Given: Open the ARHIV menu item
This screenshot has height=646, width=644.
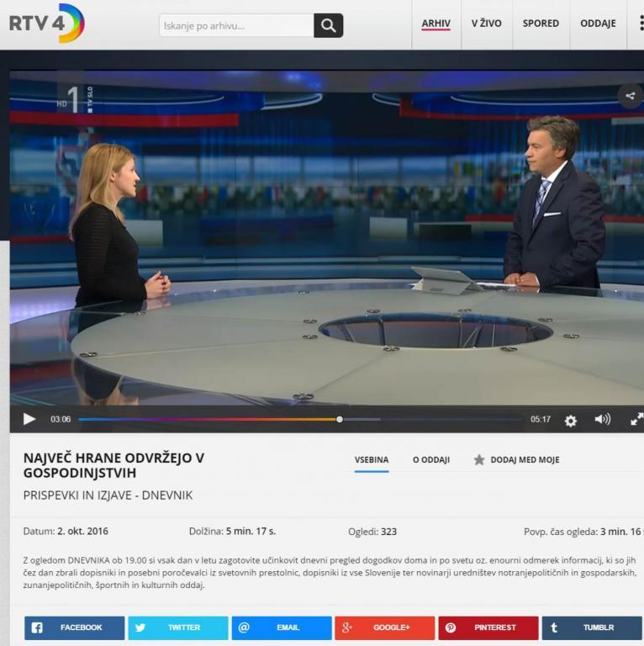Looking at the screenshot, I should pyautogui.click(x=435, y=24).
